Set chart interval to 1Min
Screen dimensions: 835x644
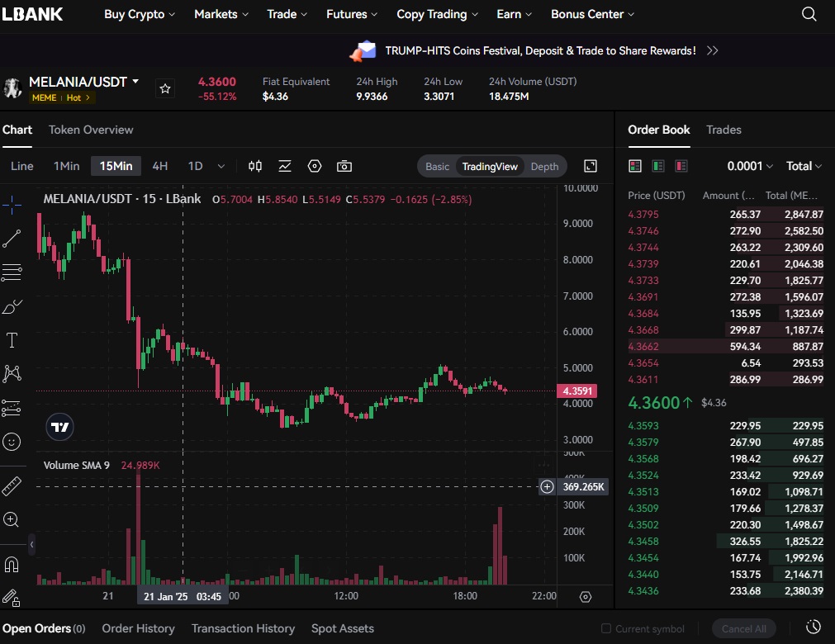click(x=67, y=166)
